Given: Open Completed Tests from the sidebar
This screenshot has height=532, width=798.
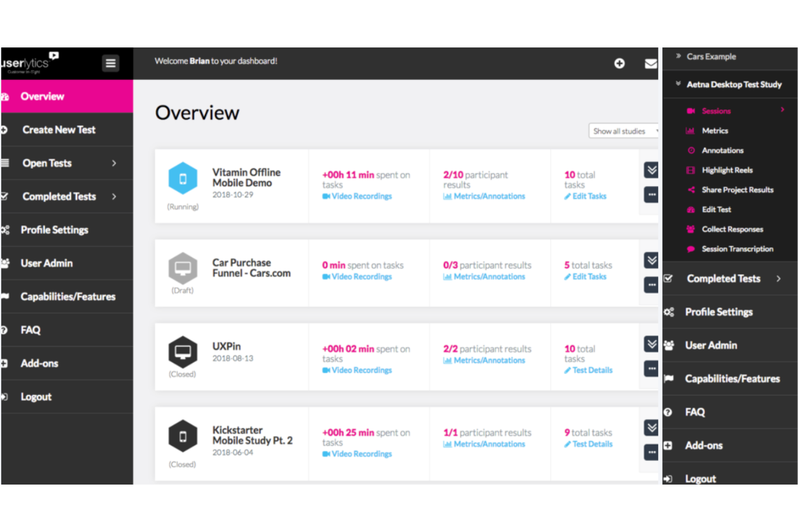Looking at the screenshot, I should click(x=59, y=196).
